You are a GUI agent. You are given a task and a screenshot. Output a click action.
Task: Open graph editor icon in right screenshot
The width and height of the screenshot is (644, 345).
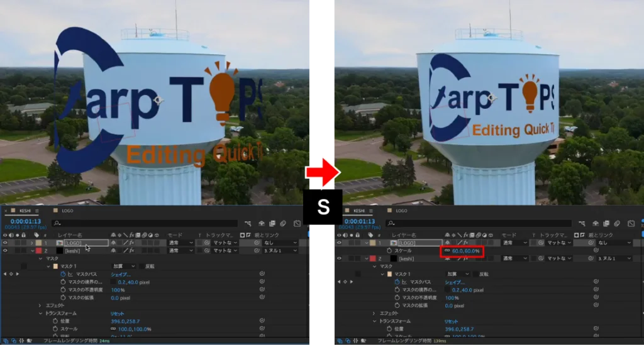coord(631,224)
